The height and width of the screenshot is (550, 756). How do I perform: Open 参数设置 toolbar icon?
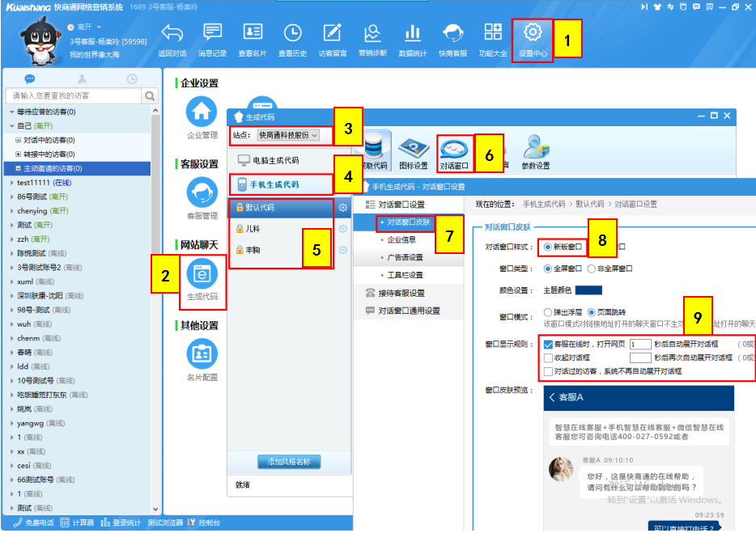534,151
